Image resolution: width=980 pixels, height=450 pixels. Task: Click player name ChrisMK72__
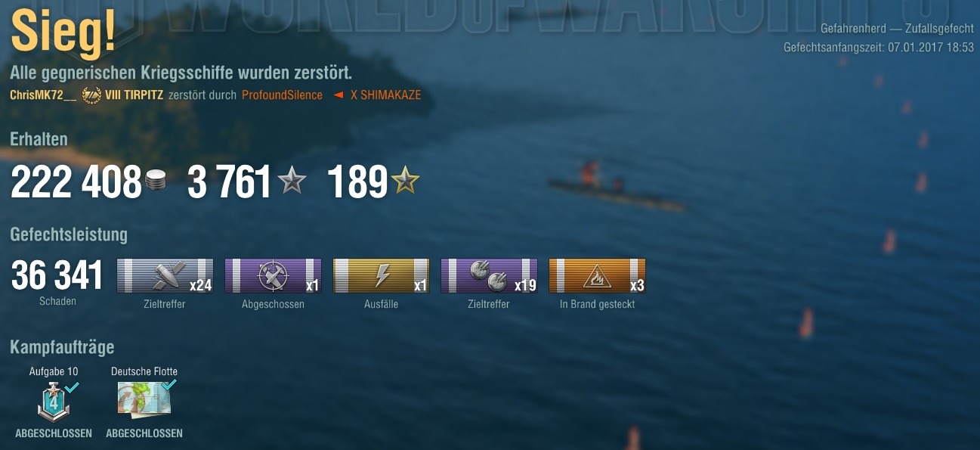tap(43, 95)
